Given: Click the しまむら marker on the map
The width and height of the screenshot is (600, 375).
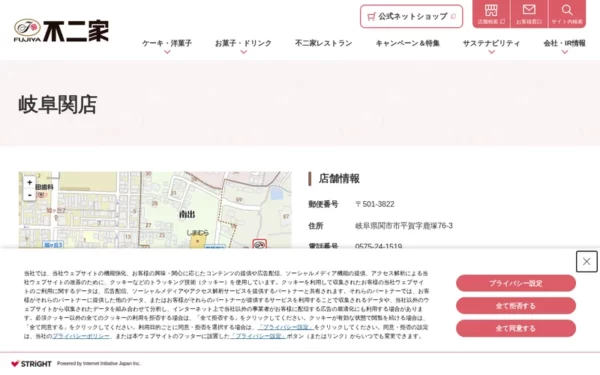Looking at the screenshot, I should (197, 241).
